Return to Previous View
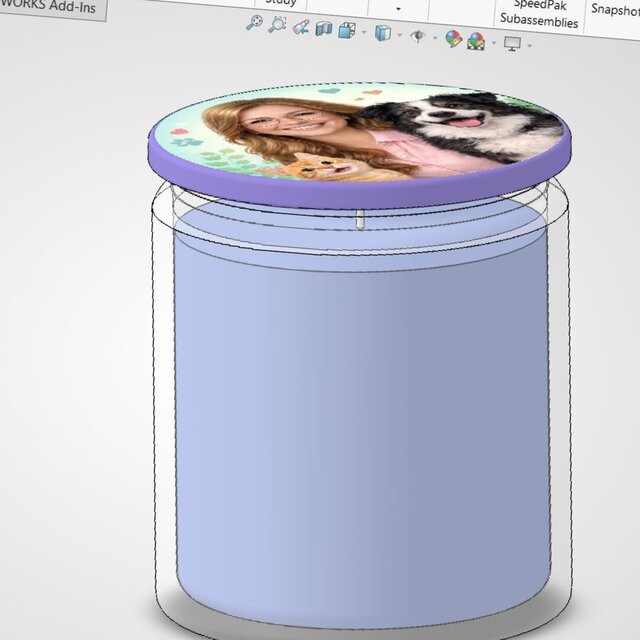 pyautogui.click(x=300, y=27)
